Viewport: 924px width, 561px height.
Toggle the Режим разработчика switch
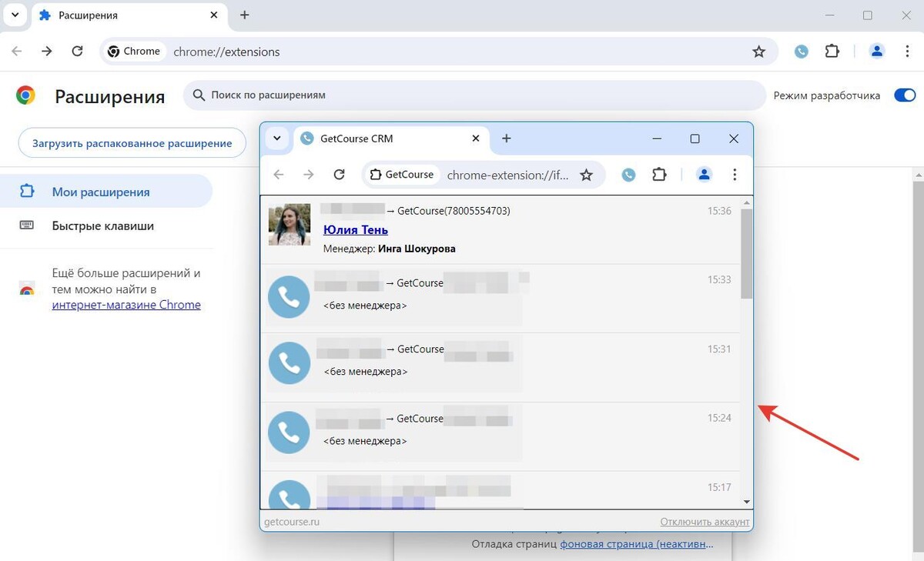click(x=904, y=95)
